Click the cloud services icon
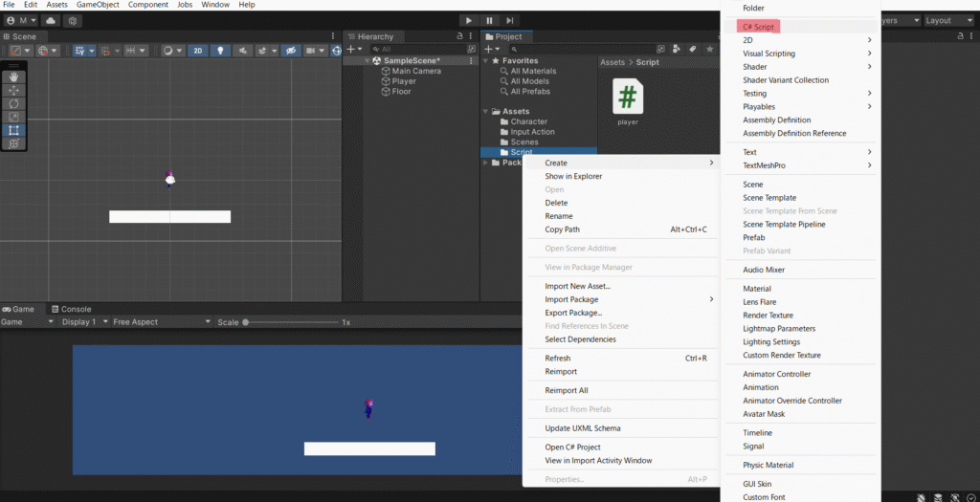Image resolution: width=980 pixels, height=502 pixels. [51, 20]
